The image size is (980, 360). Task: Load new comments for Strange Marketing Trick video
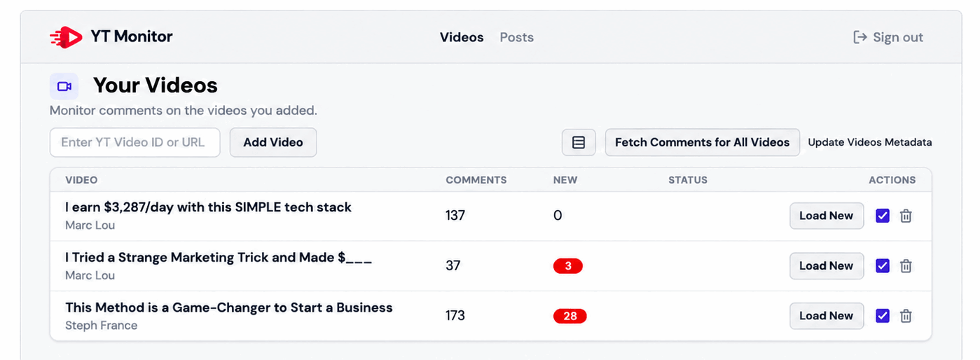pyautogui.click(x=827, y=266)
